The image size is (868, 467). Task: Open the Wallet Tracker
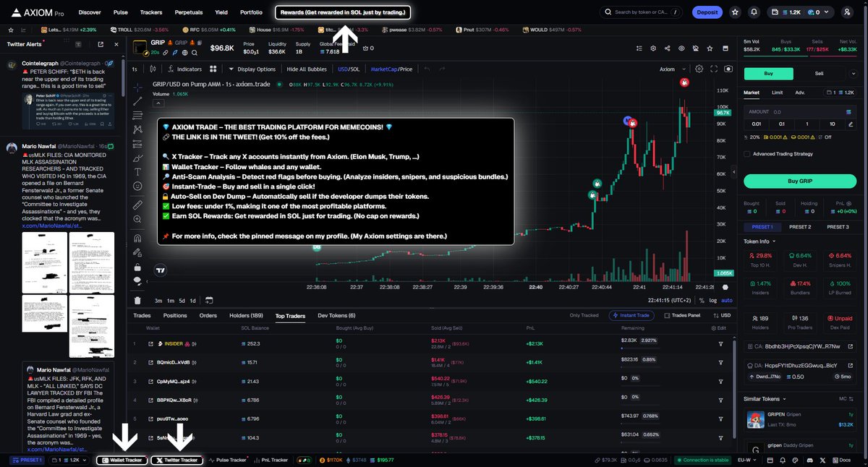[x=122, y=460]
